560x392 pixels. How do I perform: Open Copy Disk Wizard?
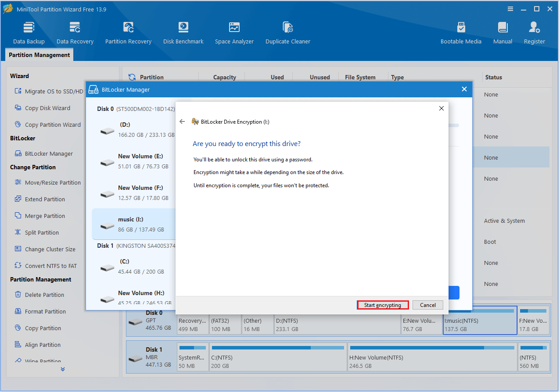pyautogui.click(x=42, y=108)
